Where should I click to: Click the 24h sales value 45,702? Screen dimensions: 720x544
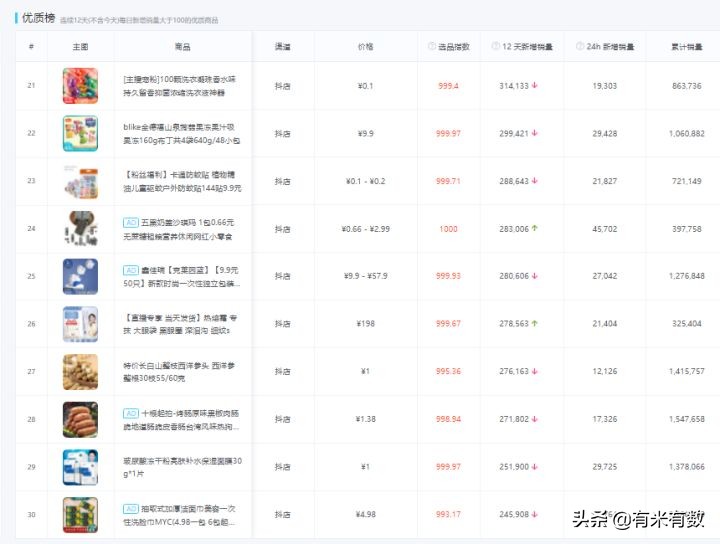click(x=605, y=229)
